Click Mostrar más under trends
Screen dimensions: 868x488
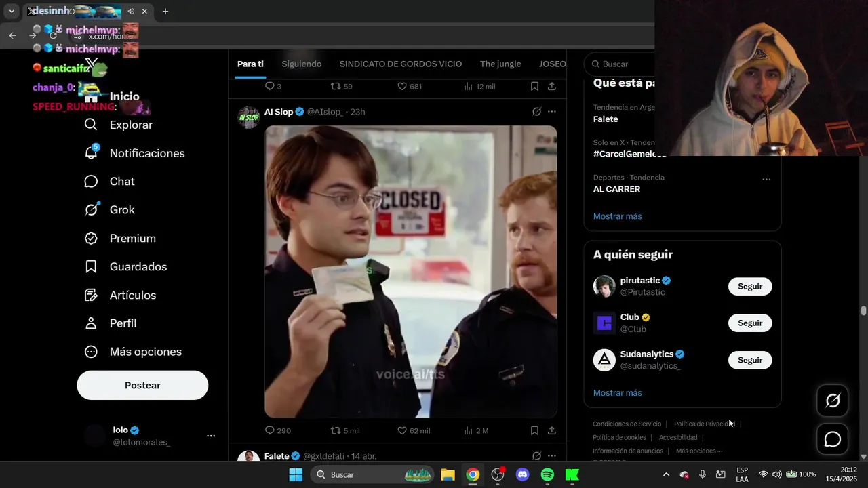coord(617,216)
